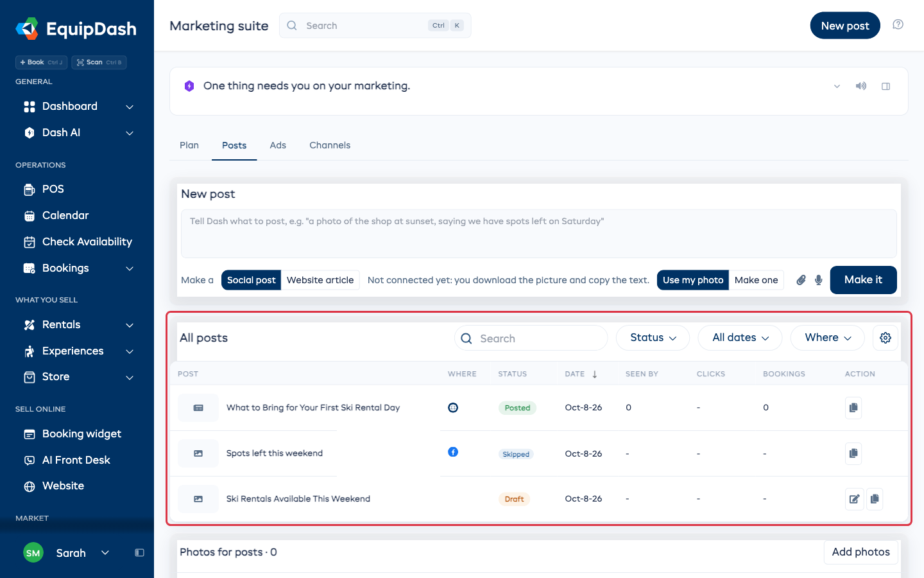The height and width of the screenshot is (578, 924).
Task: Attach a file with the paperclip icon
Action: pyautogui.click(x=801, y=280)
